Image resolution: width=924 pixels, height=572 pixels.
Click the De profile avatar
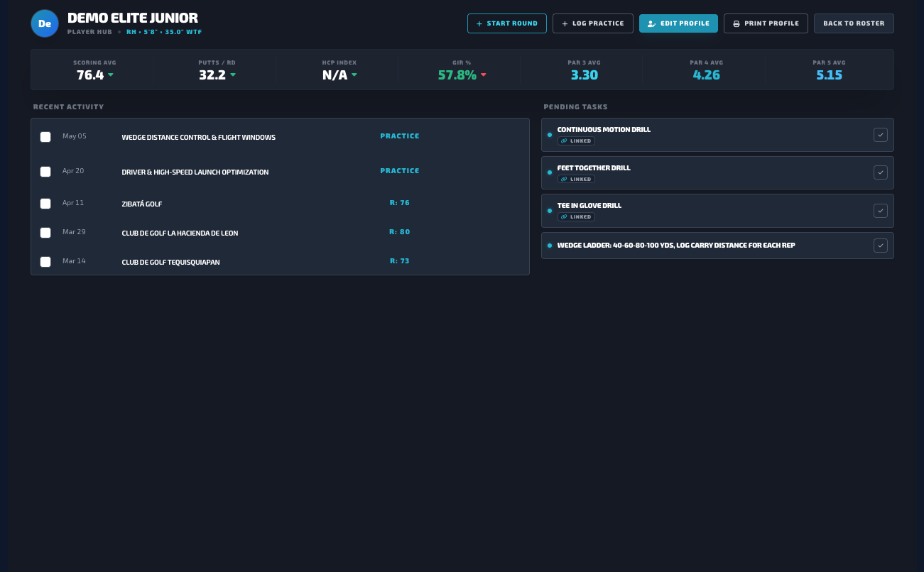tap(45, 23)
